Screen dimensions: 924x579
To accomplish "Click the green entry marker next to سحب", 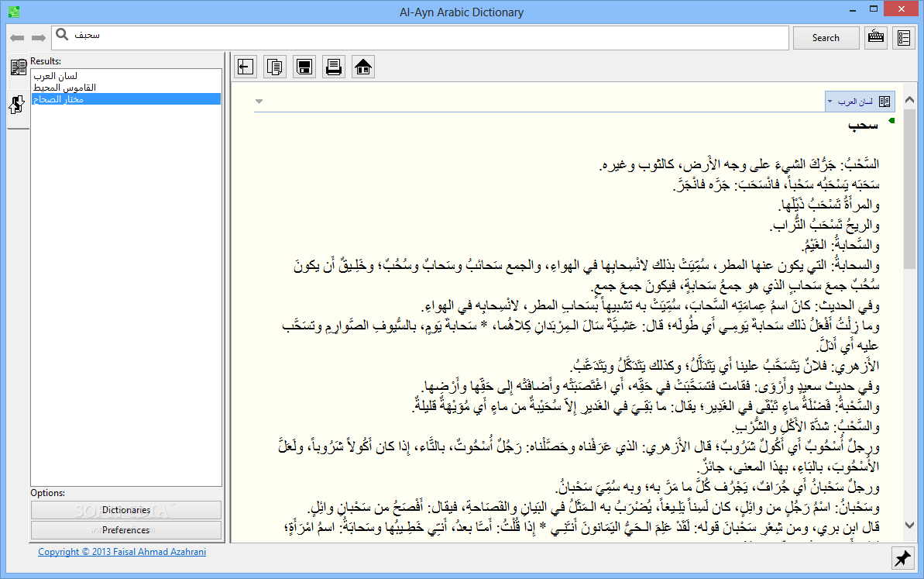I will pos(891,121).
